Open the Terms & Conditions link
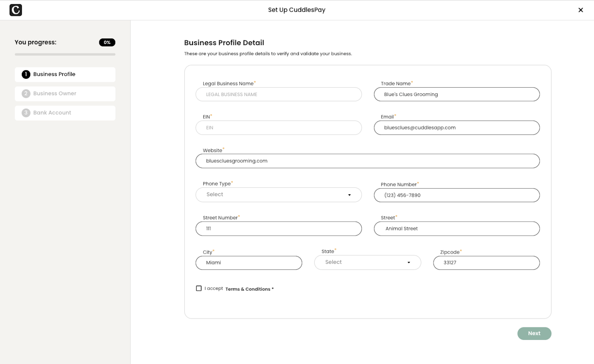 [x=249, y=289]
